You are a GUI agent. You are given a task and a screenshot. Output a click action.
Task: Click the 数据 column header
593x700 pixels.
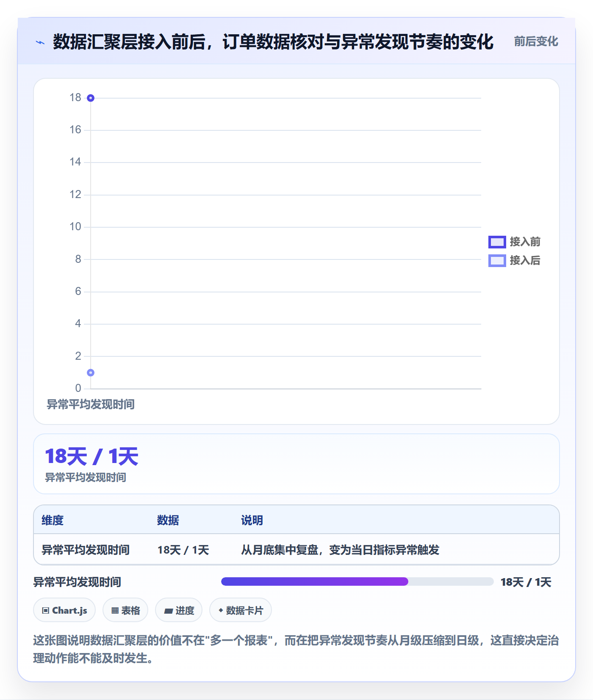click(x=168, y=520)
